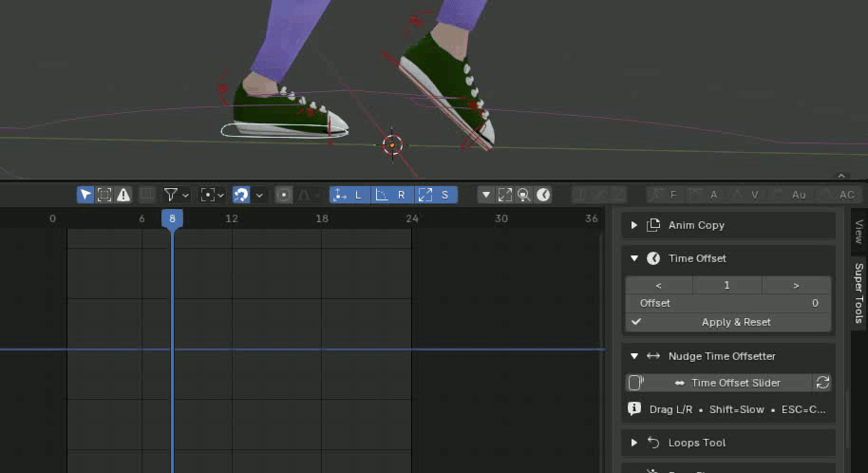Click the magnifier zoom-to-selected icon
The height and width of the screenshot is (473, 868).
[x=523, y=195]
